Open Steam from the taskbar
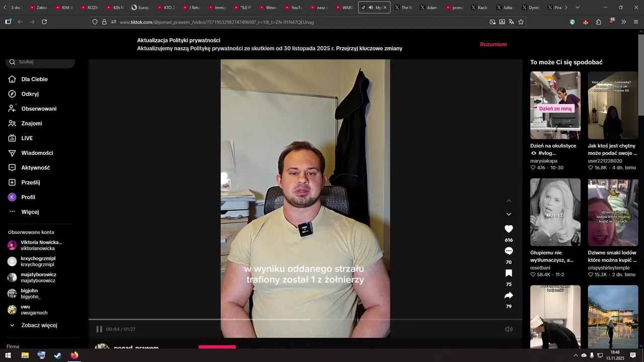The width and height of the screenshot is (644, 362). point(58,355)
